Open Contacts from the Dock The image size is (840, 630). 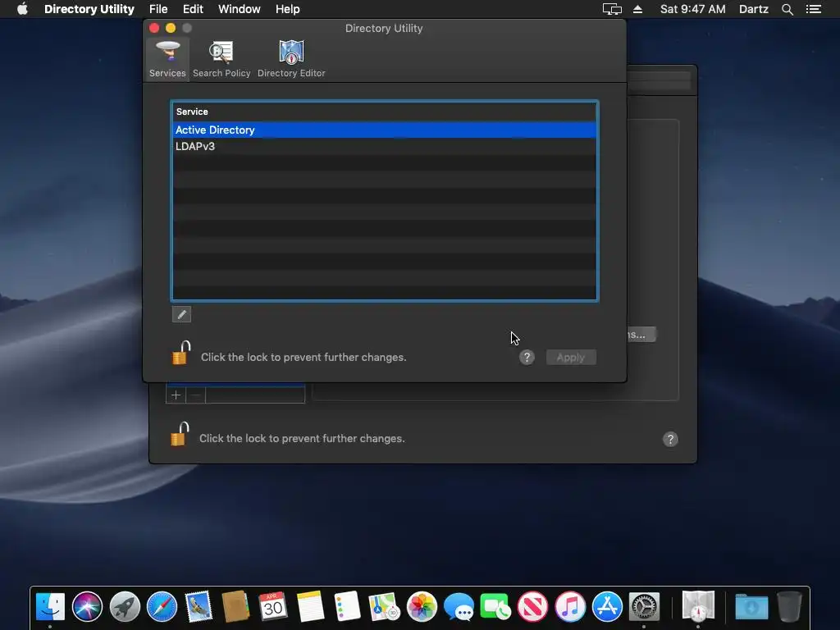click(x=235, y=606)
